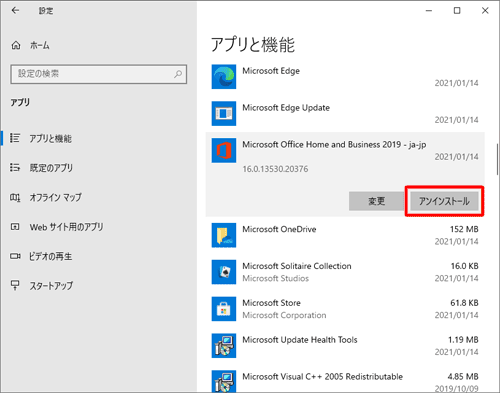Click the アンインストール button

(x=444, y=201)
